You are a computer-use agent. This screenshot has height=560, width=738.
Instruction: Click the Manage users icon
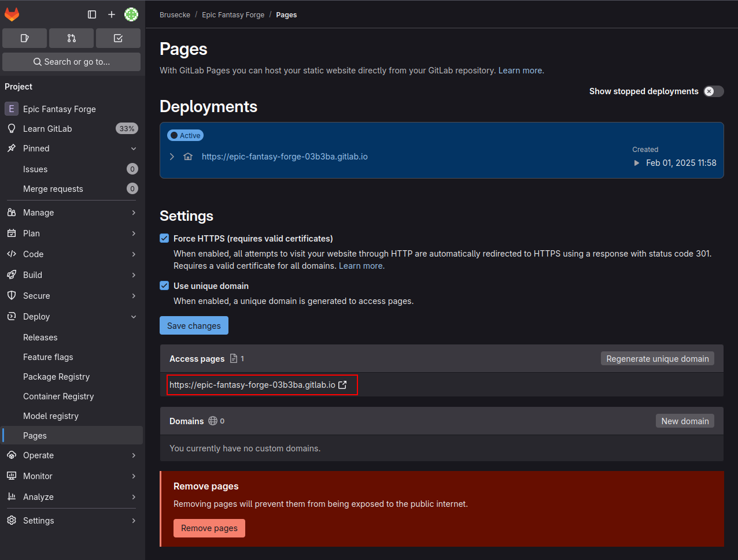tap(12, 213)
